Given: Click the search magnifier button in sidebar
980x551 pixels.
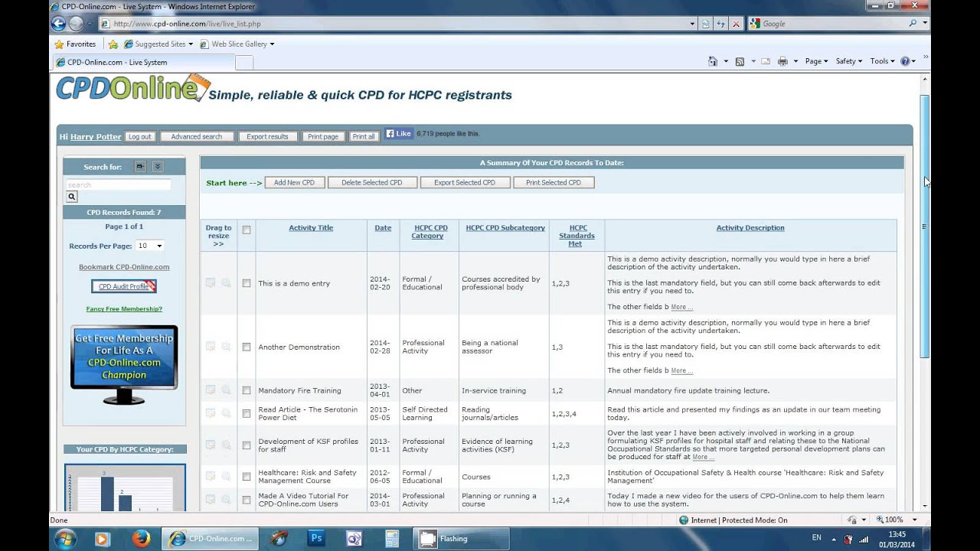Looking at the screenshot, I should 72,197.
